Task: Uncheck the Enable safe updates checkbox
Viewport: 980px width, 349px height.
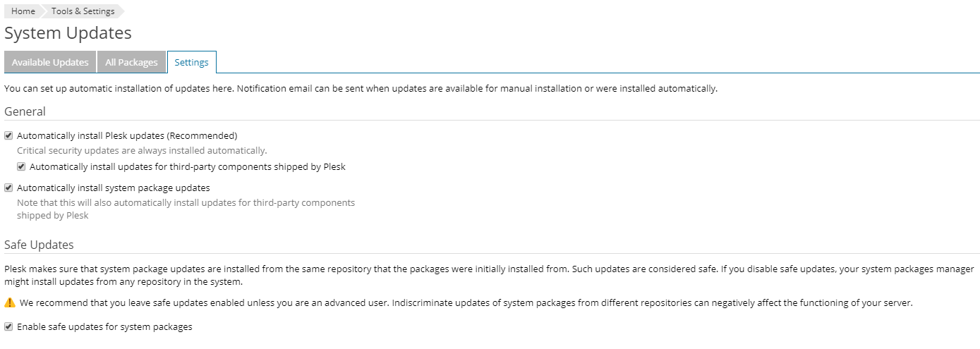Action: (8, 327)
